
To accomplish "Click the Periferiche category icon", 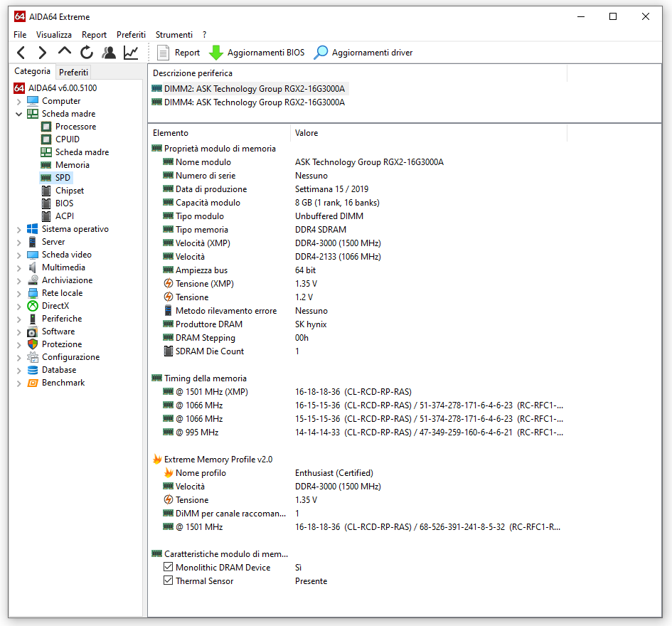I will click(x=33, y=319).
